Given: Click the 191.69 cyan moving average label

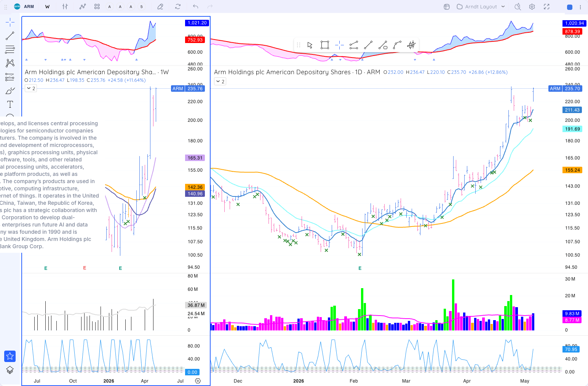Looking at the screenshot, I should (572, 129).
